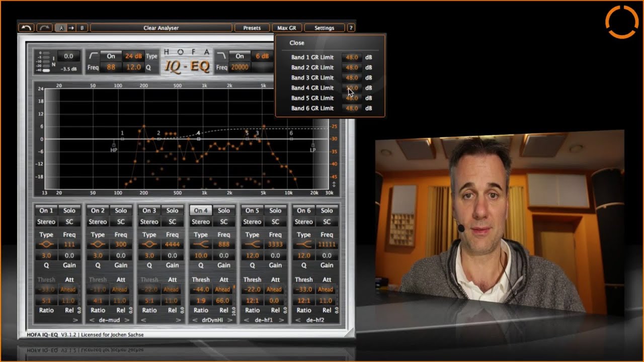
Task: Close the Max GR popup panel
Action: pos(297,43)
